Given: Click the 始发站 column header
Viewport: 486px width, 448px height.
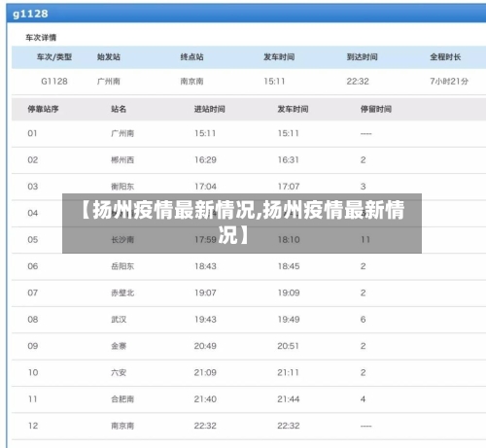Looking at the screenshot, I should [109, 57].
